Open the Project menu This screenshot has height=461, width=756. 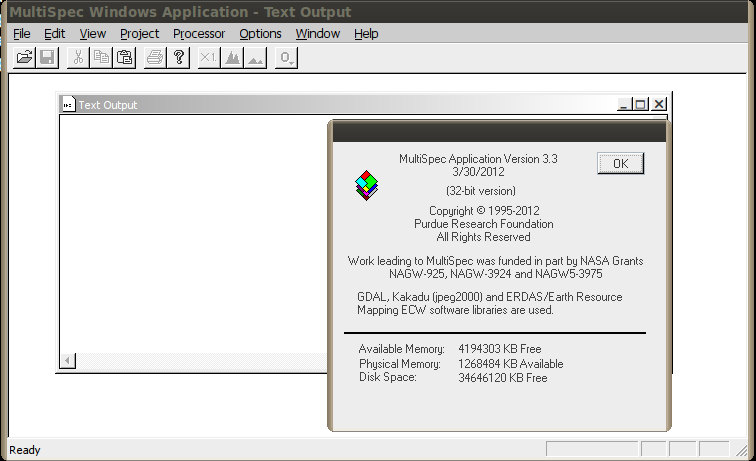click(139, 34)
